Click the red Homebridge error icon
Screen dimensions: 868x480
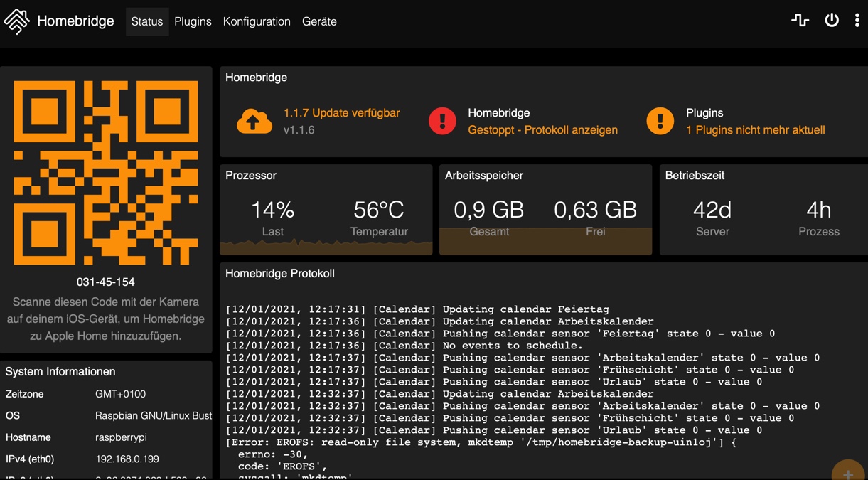point(442,122)
